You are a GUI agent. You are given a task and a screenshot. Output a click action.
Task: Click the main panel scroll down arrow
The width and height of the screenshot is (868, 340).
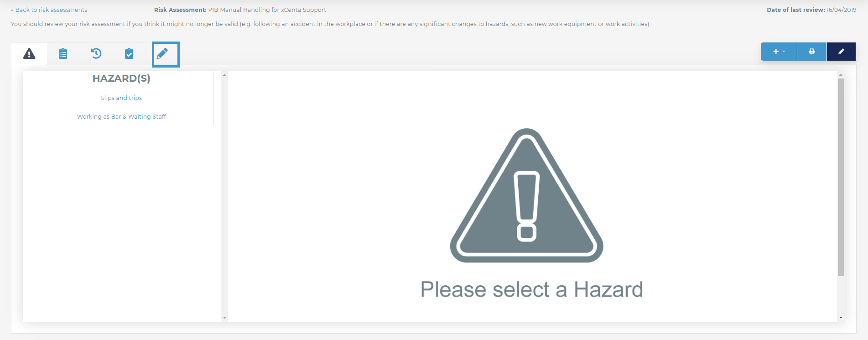click(x=841, y=318)
